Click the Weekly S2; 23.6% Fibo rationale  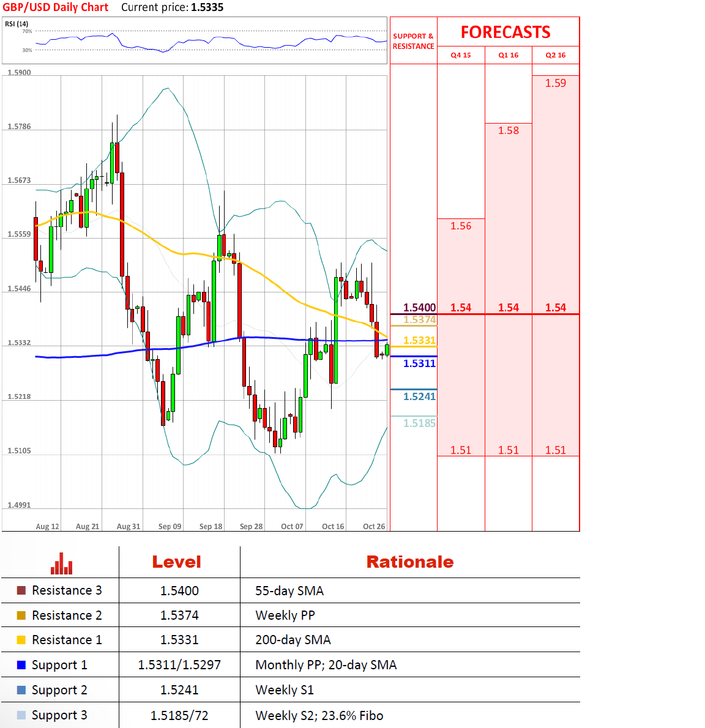tap(319, 716)
